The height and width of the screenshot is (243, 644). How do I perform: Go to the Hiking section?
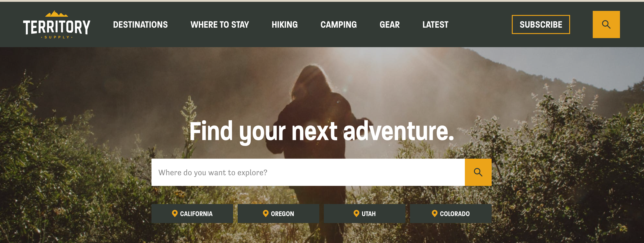(x=285, y=25)
